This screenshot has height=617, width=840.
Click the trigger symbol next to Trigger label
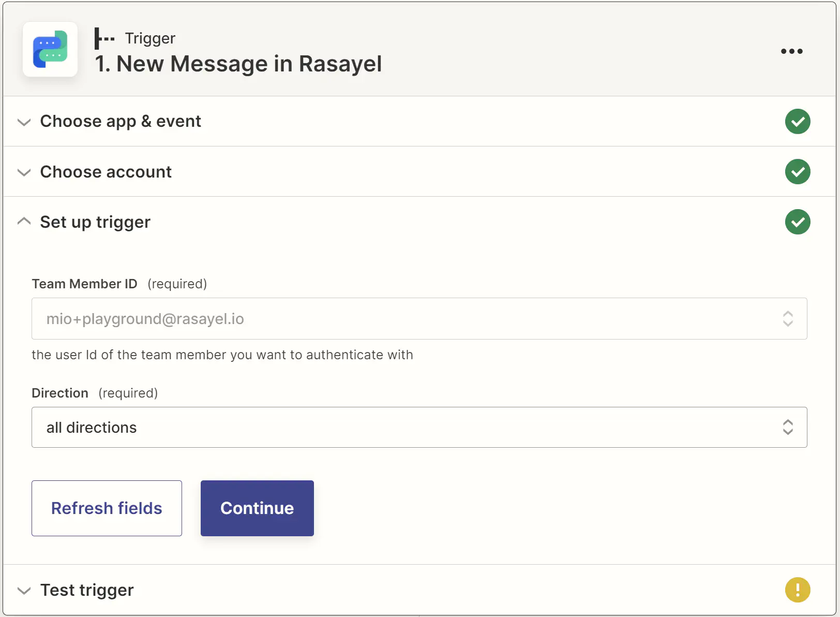[104, 38]
